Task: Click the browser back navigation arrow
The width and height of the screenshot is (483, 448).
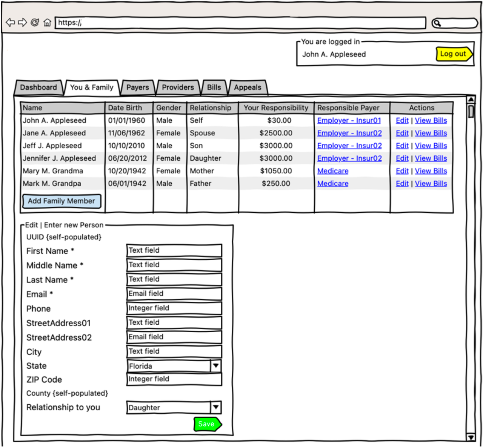Action: [x=10, y=22]
